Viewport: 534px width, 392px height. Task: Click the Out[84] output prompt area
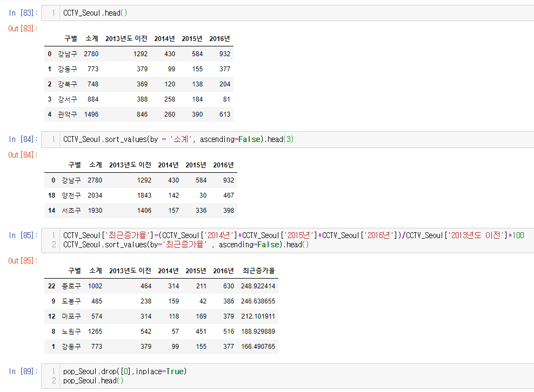[x=23, y=155]
